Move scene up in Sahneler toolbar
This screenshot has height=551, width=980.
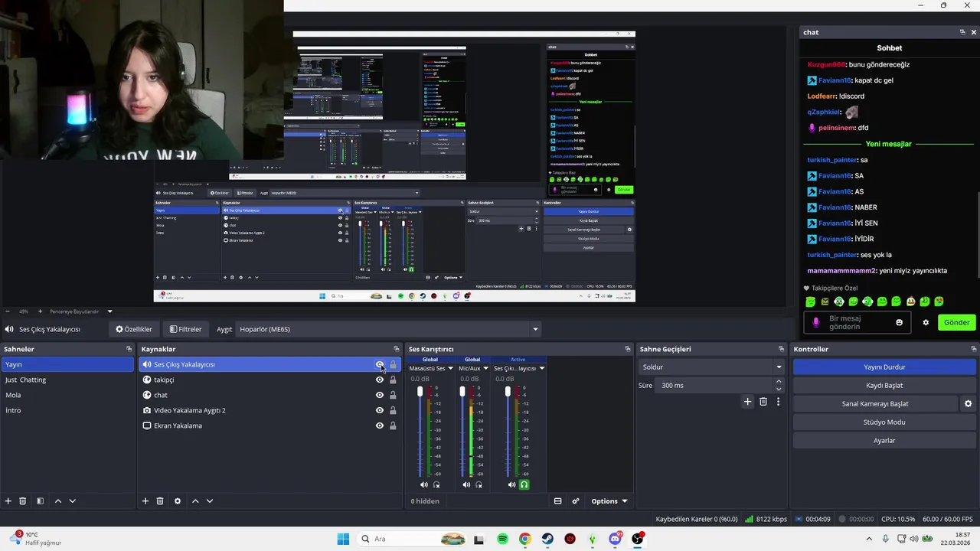pyautogui.click(x=57, y=501)
